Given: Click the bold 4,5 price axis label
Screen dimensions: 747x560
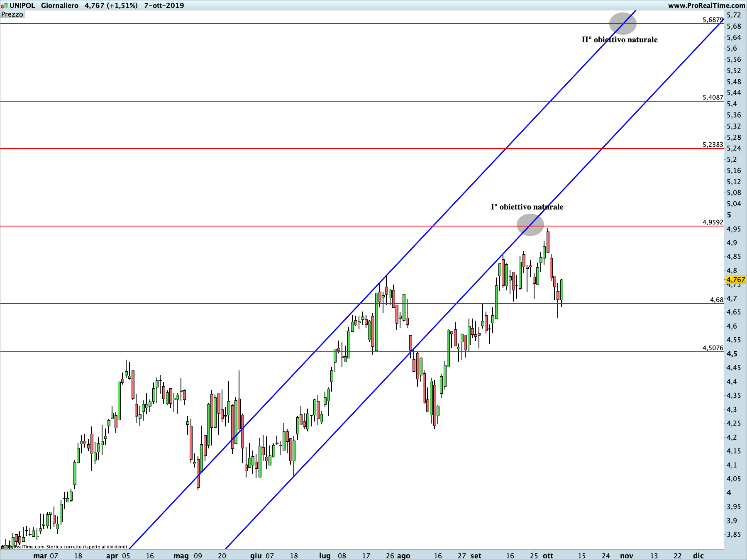Looking at the screenshot, I should (x=732, y=354).
